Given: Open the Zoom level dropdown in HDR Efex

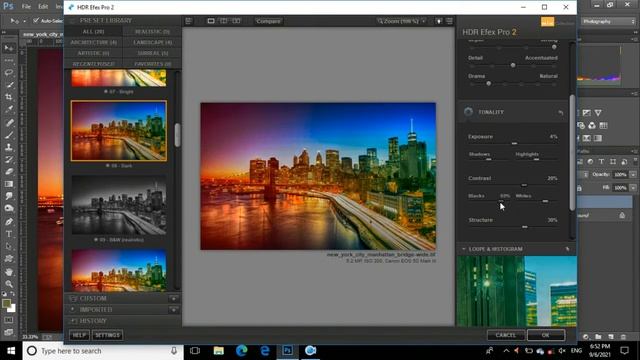Looking at the screenshot, I should click(x=402, y=21).
